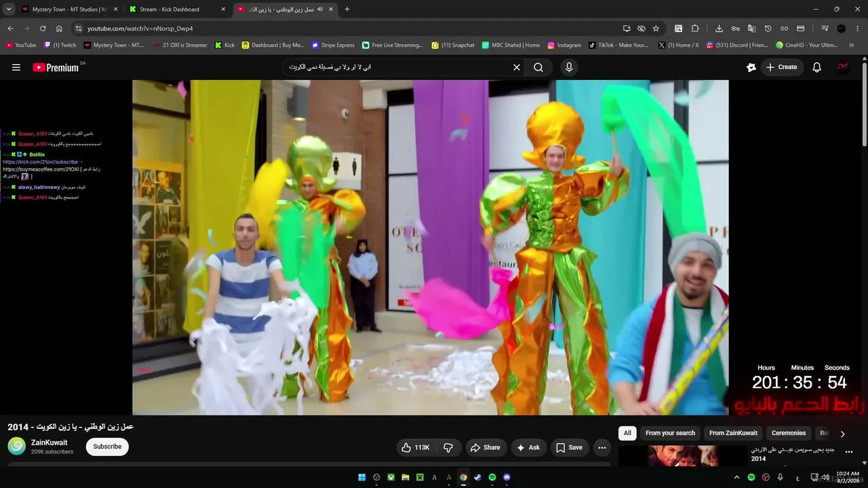This screenshot has width=868, height=488.
Task: Open the ZainKuwait channel avatar
Action: [17, 446]
